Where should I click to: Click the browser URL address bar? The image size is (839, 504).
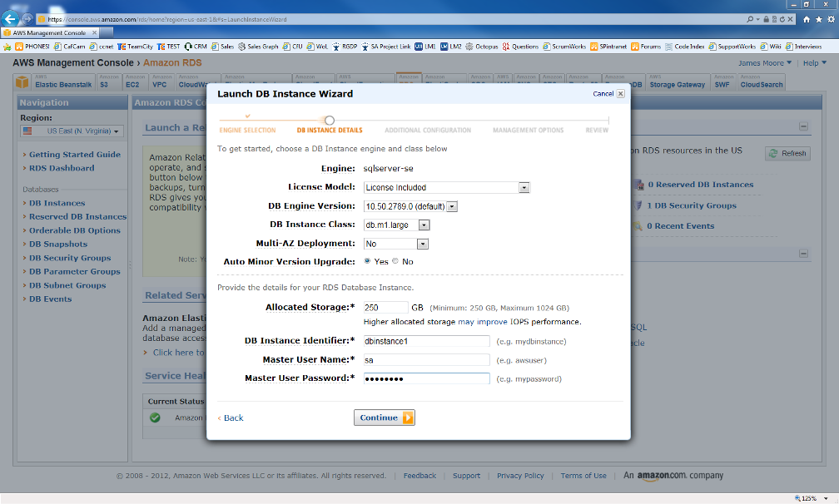[x=390, y=19]
